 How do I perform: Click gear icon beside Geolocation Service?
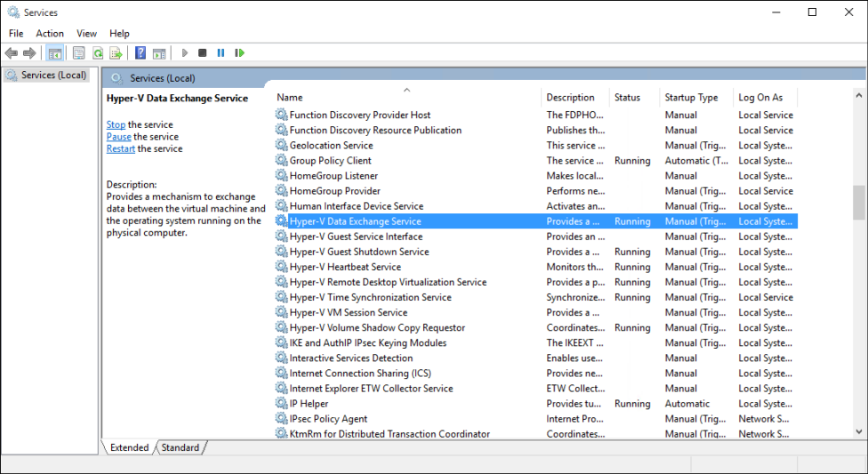pos(282,145)
